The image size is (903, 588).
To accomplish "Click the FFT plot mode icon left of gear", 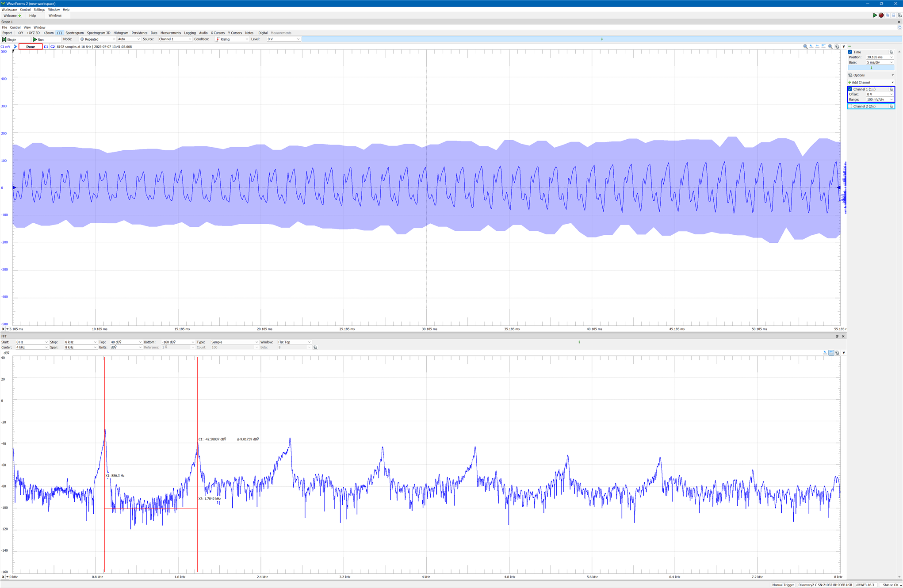I will click(x=831, y=353).
